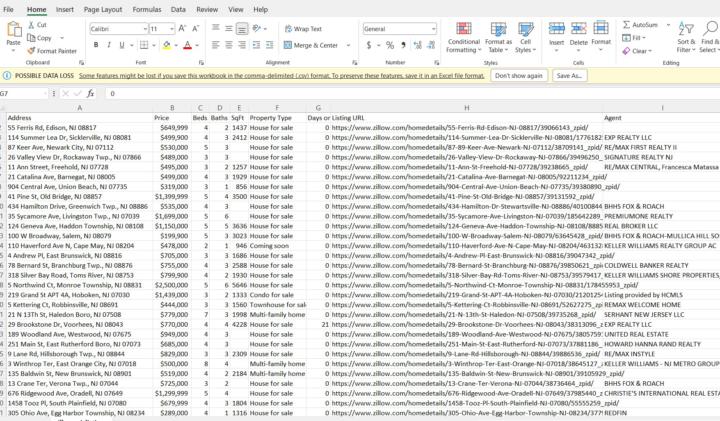The width and height of the screenshot is (720, 421).
Task: Click the Top Align icon
Action: (x=215, y=28)
